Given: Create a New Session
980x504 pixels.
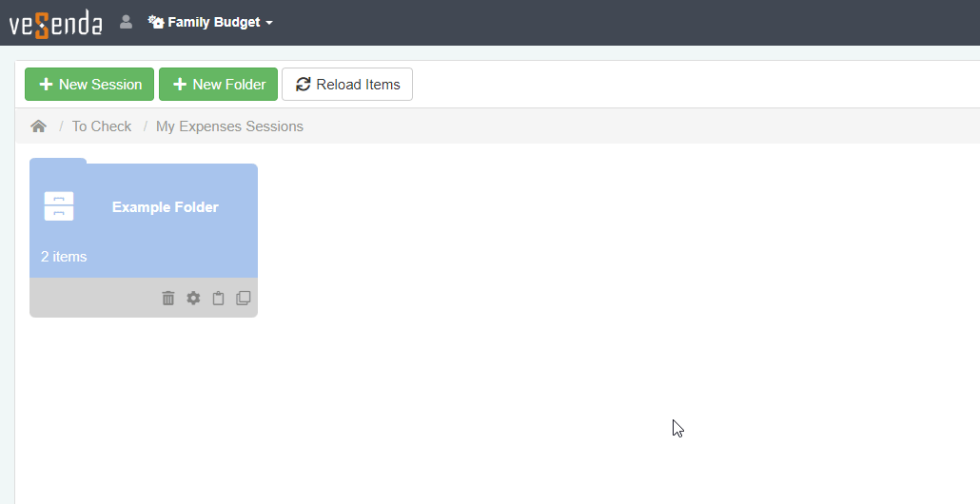Looking at the screenshot, I should click(89, 85).
